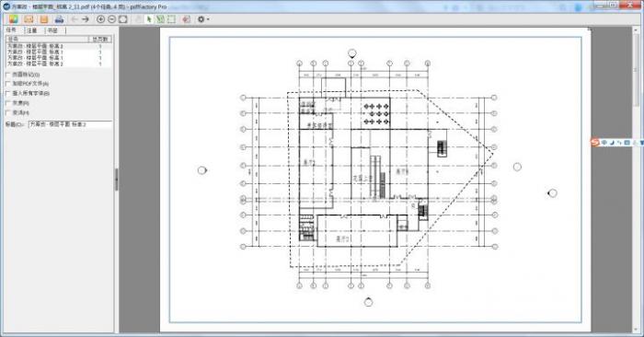Image resolution: width=644 pixels, height=337 pixels.
Task: Click the orange save icon in toolbar
Action: (44, 19)
